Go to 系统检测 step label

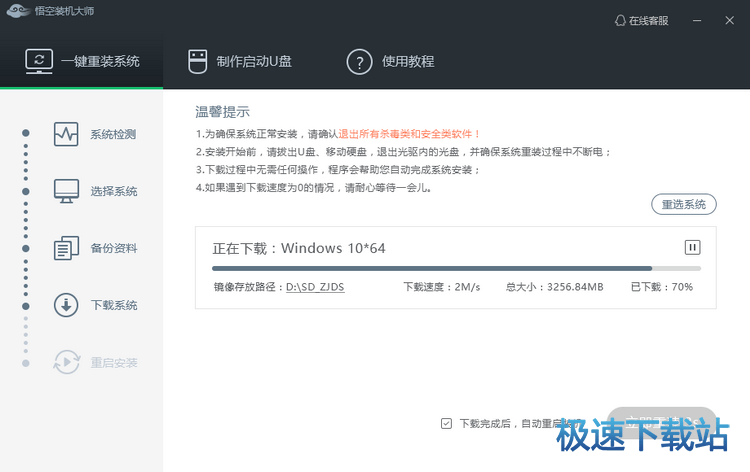tap(113, 134)
